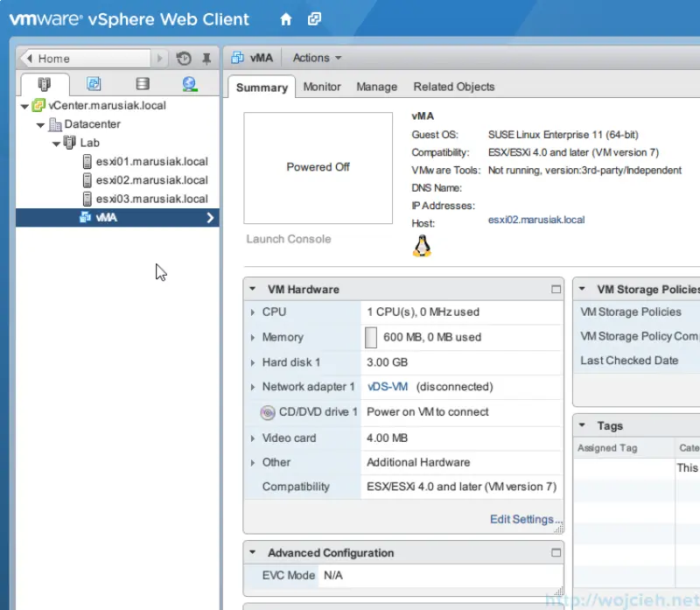Click the vMA virtual machine icon beside Actions

click(238, 58)
